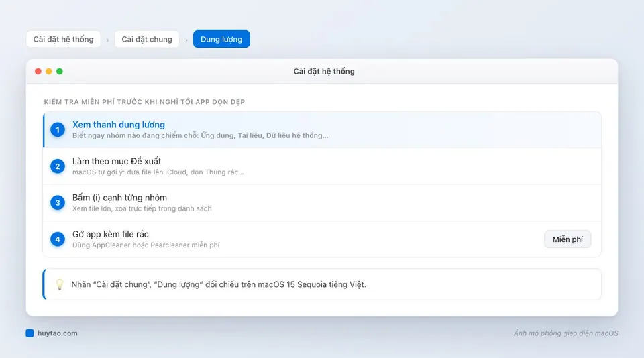The width and height of the screenshot is (644, 358).
Task: Open the huytao.com link text
Action: tap(58, 333)
